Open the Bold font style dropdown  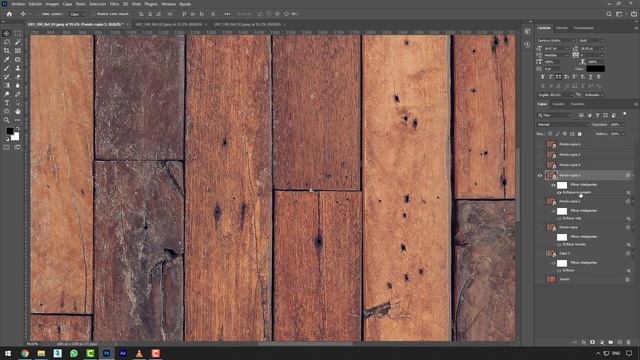591,40
